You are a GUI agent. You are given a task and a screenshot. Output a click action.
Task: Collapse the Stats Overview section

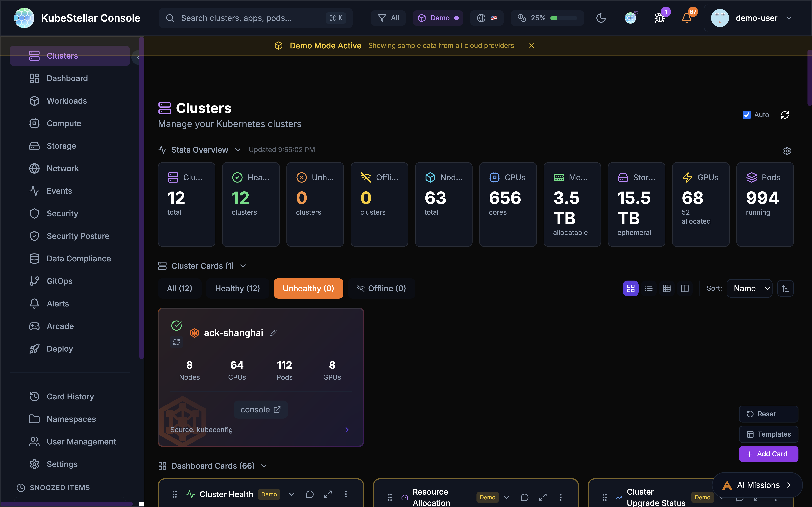[238, 150]
